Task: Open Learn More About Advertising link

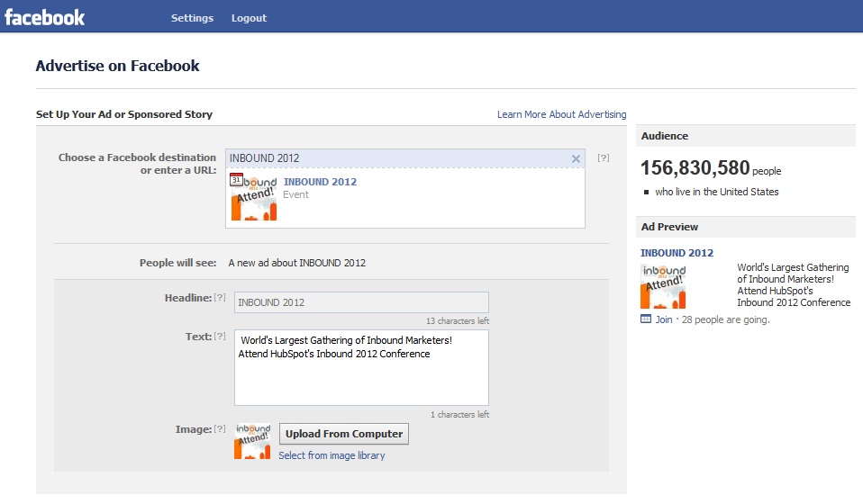Action: click(x=561, y=114)
